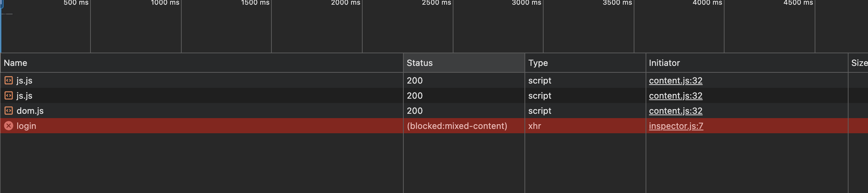Open content.js:32 link in the topmost js.js row
868x193 pixels.
click(676, 81)
